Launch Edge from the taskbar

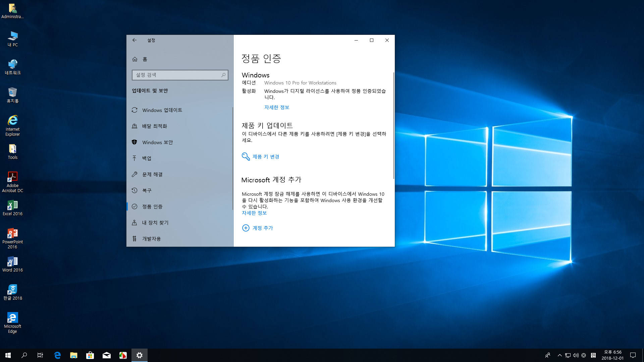pyautogui.click(x=57, y=355)
